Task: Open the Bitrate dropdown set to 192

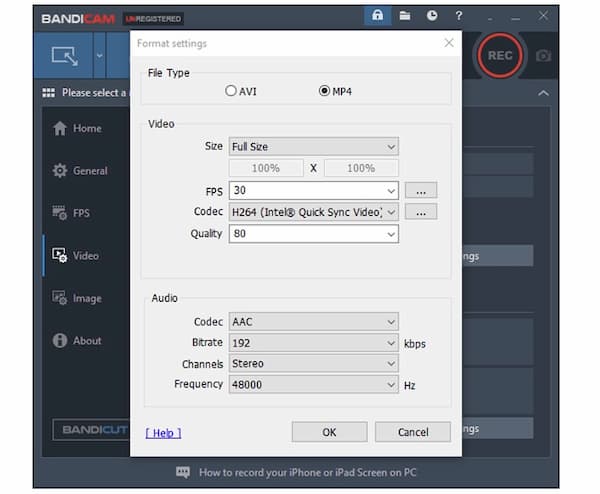Action: 313,343
